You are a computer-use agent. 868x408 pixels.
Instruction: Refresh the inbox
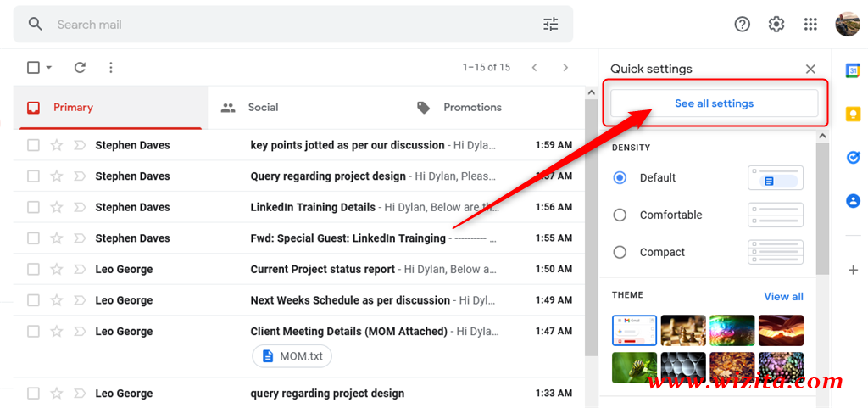pos(80,68)
